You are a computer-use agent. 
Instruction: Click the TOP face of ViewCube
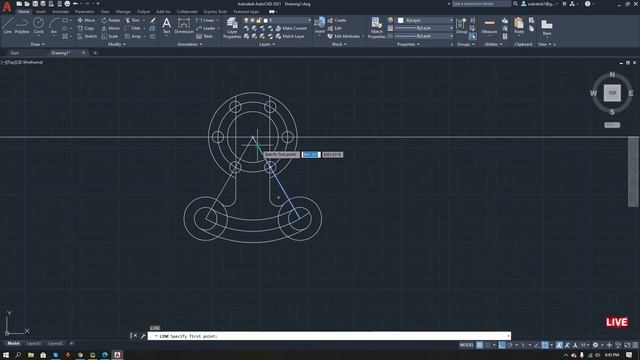(612, 93)
